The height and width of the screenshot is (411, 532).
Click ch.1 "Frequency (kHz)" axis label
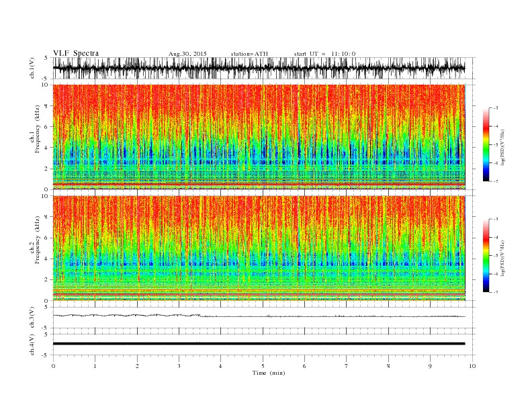point(38,129)
